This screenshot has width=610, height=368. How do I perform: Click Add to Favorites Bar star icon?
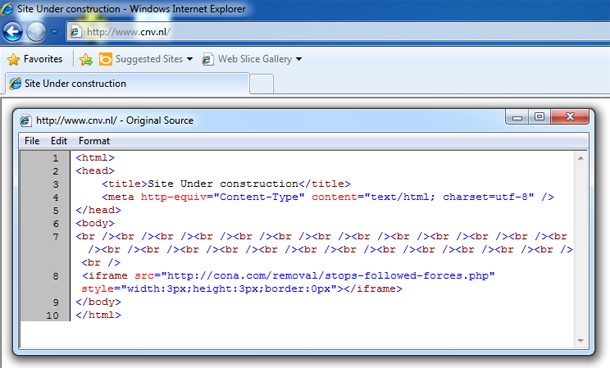click(86, 59)
